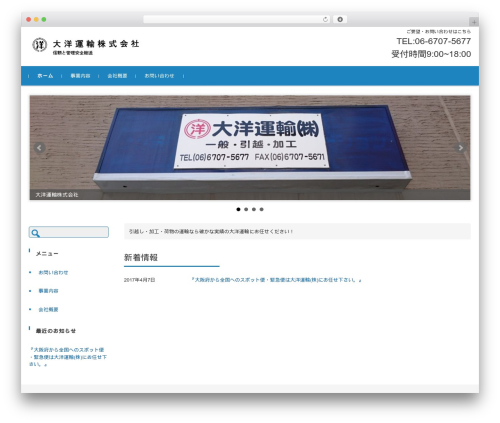Viewport: 500px width, 423px height.
Task: Click the red close window button
Action: click(29, 19)
